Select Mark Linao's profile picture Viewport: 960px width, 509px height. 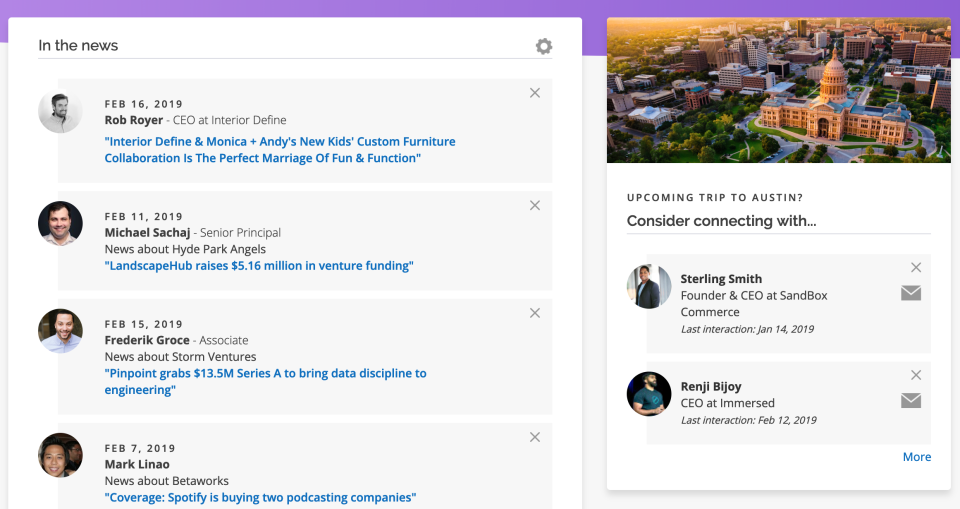pos(60,455)
